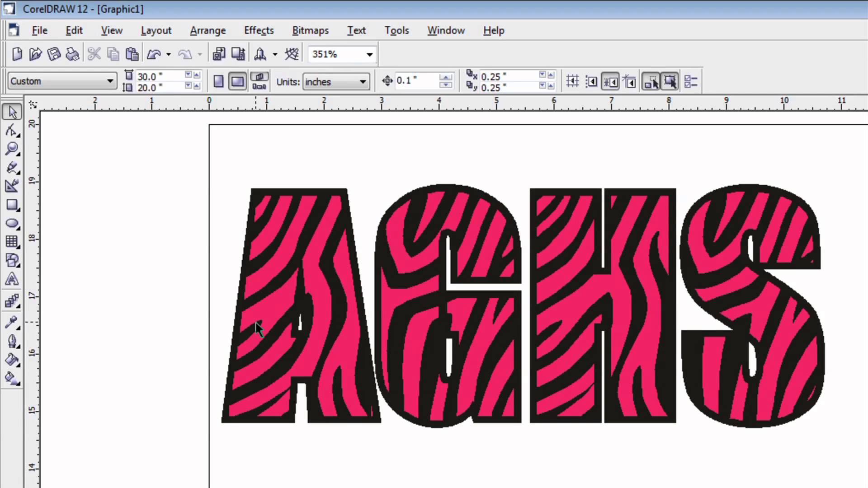
Task: Open the Custom paper type dropdown
Action: click(109, 81)
